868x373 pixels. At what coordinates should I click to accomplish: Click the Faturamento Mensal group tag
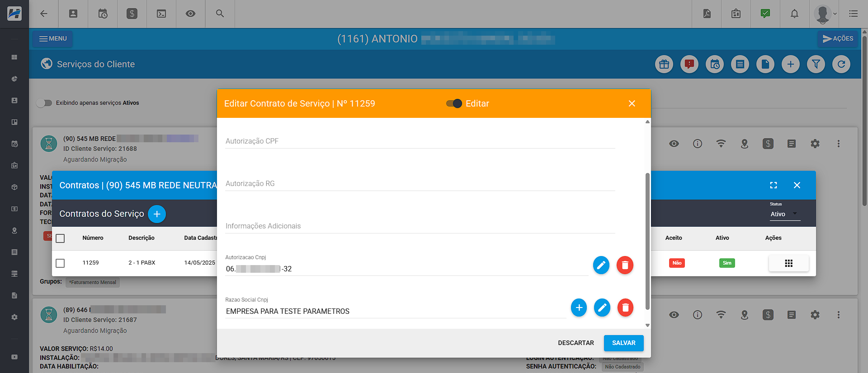click(93, 282)
